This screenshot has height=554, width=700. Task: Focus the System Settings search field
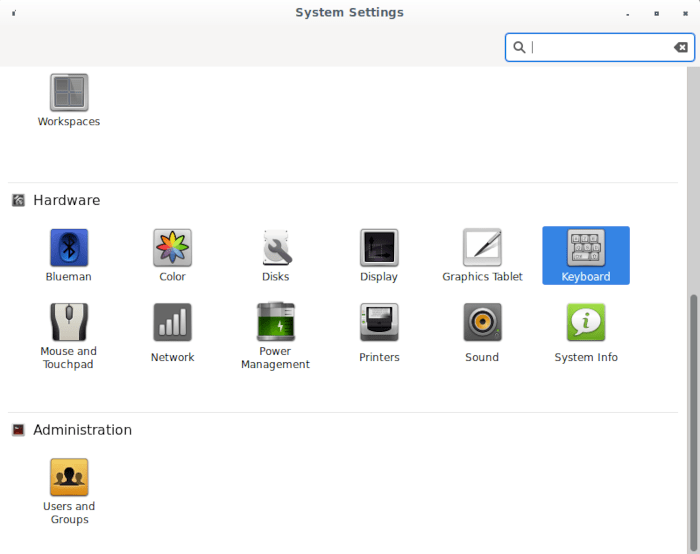[x=600, y=47]
